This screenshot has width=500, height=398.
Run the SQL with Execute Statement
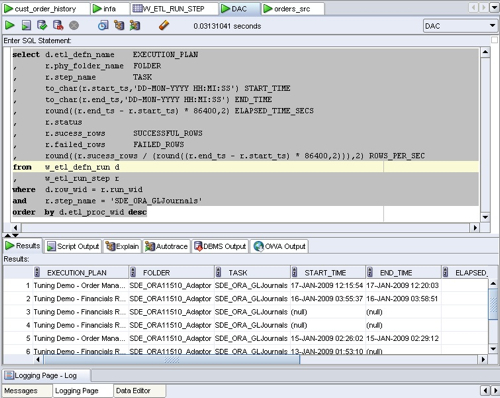pos(9,25)
